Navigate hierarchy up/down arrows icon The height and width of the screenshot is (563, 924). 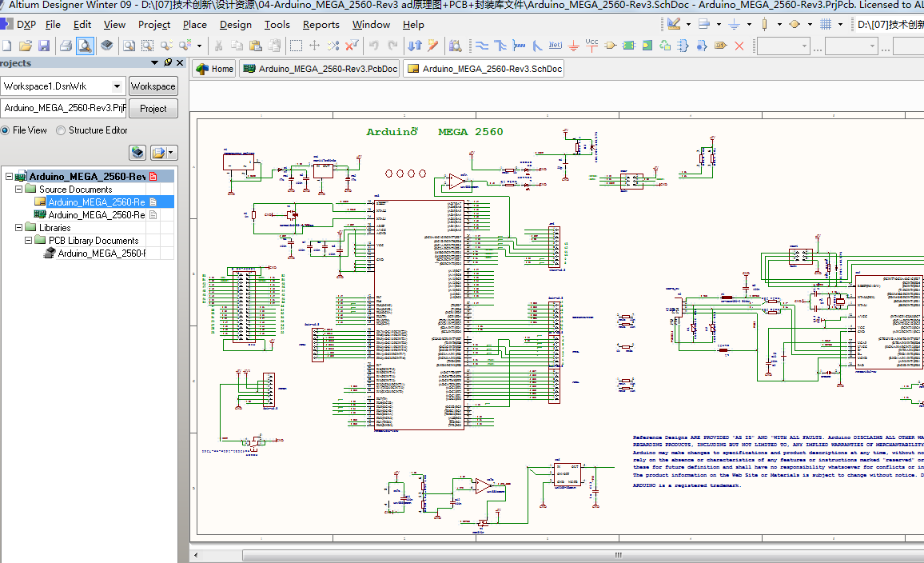(x=415, y=46)
